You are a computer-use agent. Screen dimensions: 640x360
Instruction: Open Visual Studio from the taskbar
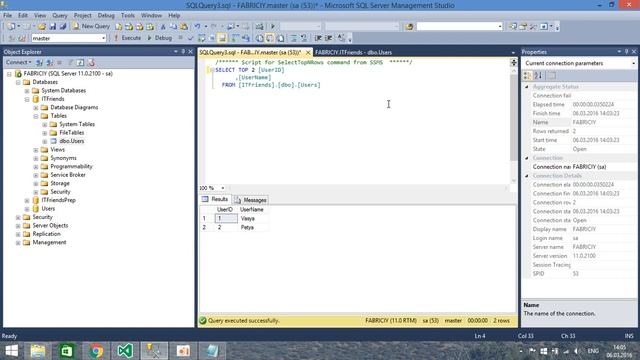(125, 351)
